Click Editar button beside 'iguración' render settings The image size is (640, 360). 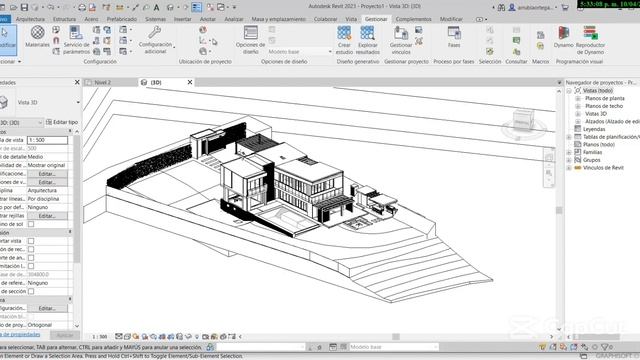coord(47,308)
